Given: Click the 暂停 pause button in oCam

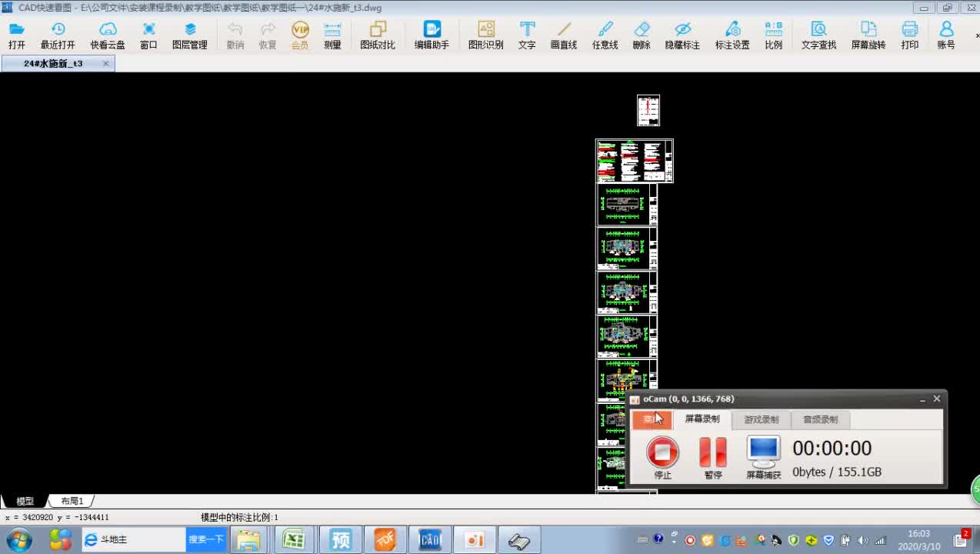Looking at the screenshot, I should [713, 458].
